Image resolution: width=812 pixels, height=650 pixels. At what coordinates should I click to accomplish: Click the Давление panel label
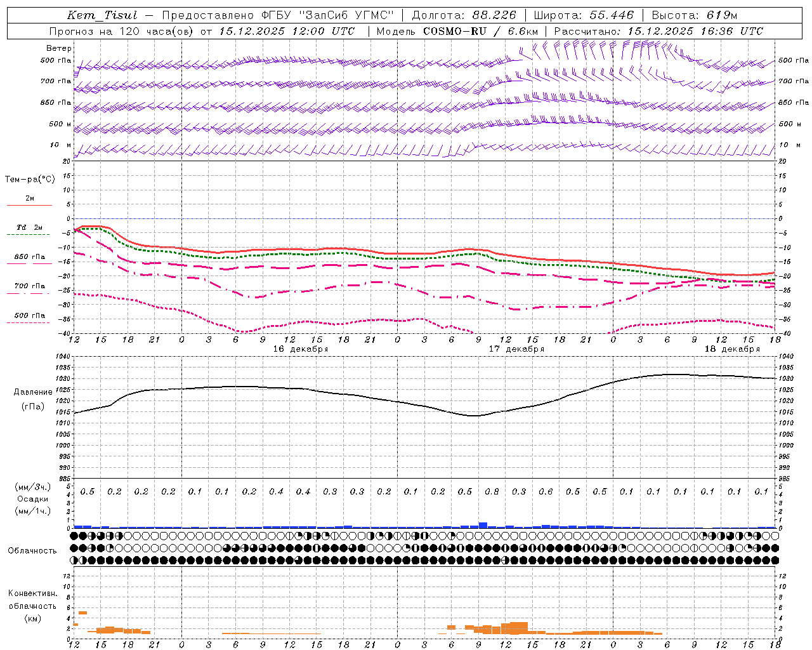tap(33, 392)
